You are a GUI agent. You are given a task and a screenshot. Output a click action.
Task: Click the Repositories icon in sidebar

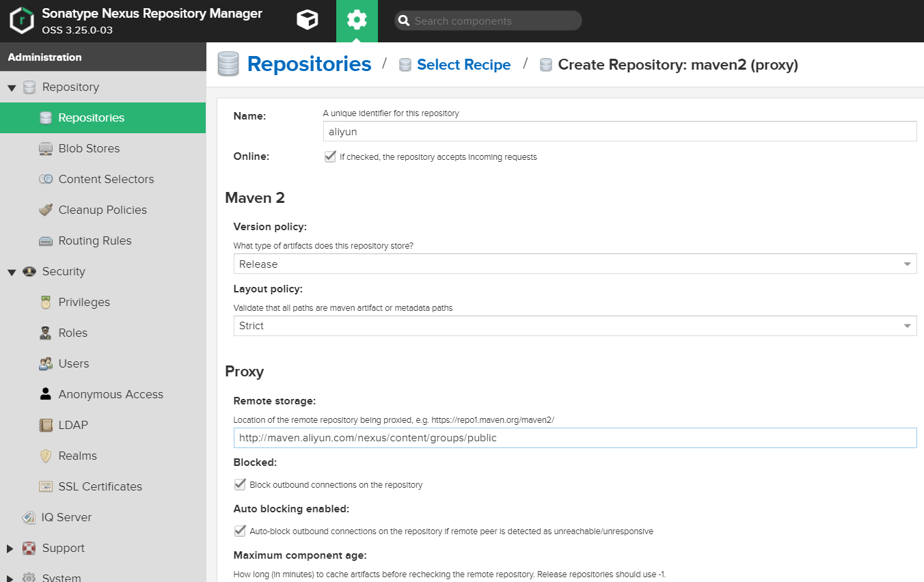point(46,118)
